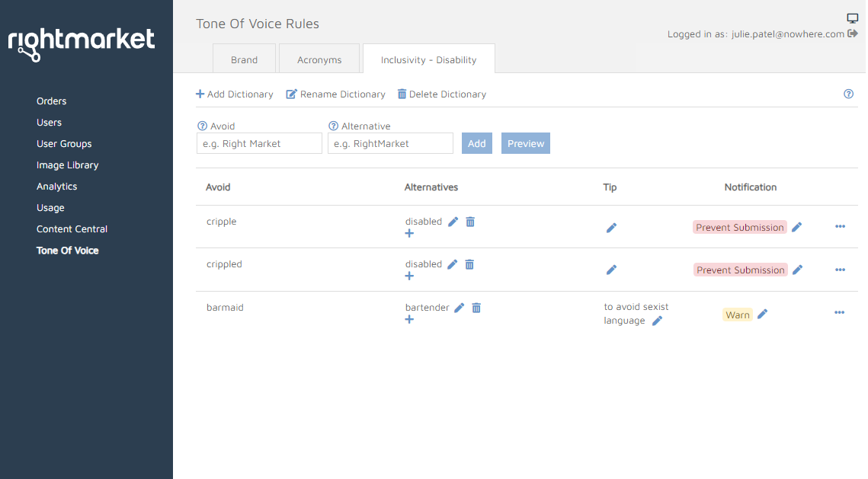Edit the Warn notification for barmaid

click(x=762, y=314)
